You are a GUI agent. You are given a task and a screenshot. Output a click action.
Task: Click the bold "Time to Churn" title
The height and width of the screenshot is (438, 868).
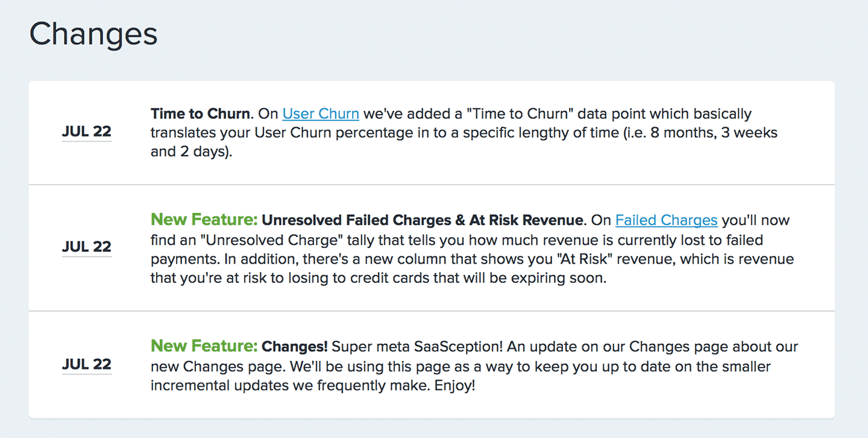tap(200, 113)
